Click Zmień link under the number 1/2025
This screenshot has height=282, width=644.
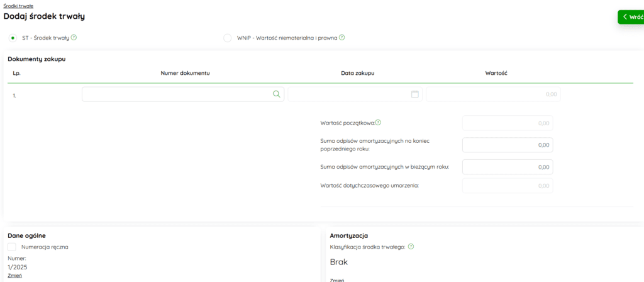coord(16,276)
